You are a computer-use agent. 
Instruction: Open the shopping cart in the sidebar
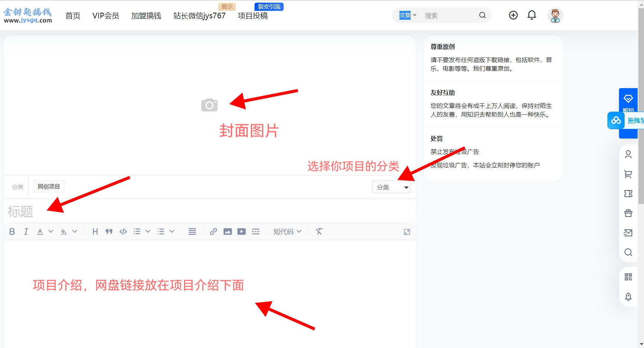click(x=628, y=174)
